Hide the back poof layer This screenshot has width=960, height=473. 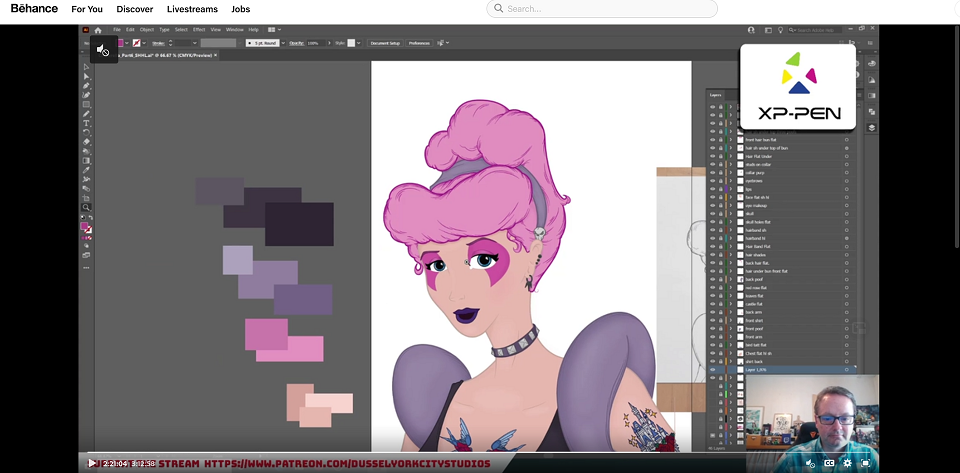[x=712, y=280]
